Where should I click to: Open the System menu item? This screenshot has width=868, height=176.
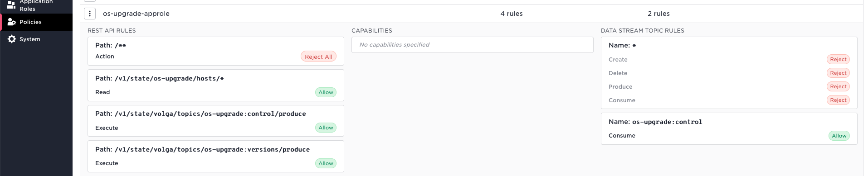tap(36, 39)
